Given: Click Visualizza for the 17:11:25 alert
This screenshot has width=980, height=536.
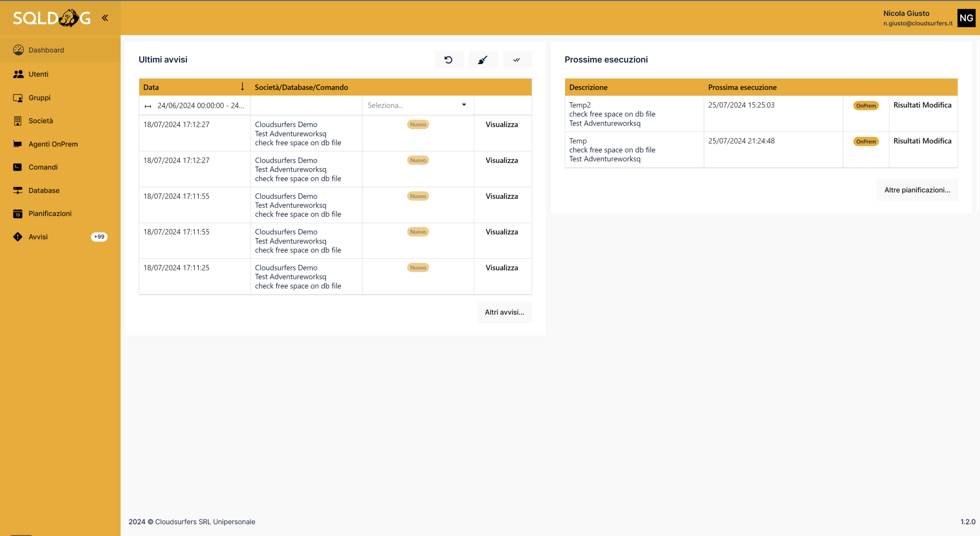Looking at the screenshot, I should click(502, 268).
